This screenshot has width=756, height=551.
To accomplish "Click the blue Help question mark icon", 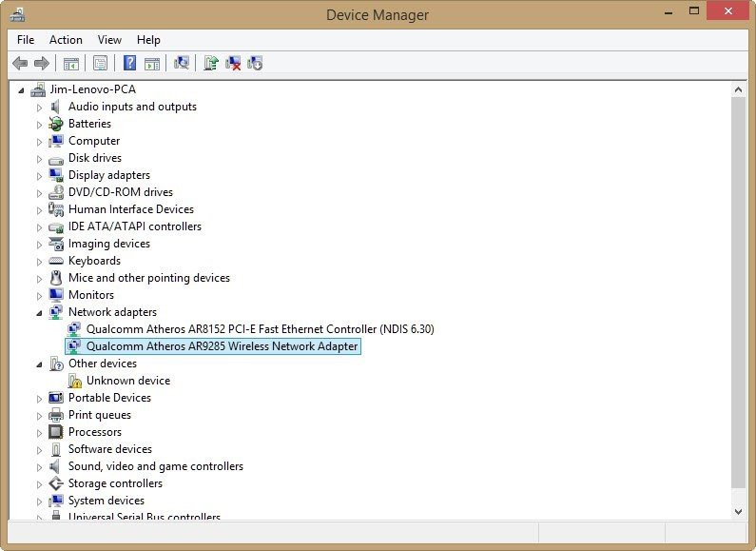I will tap(129, 63).
